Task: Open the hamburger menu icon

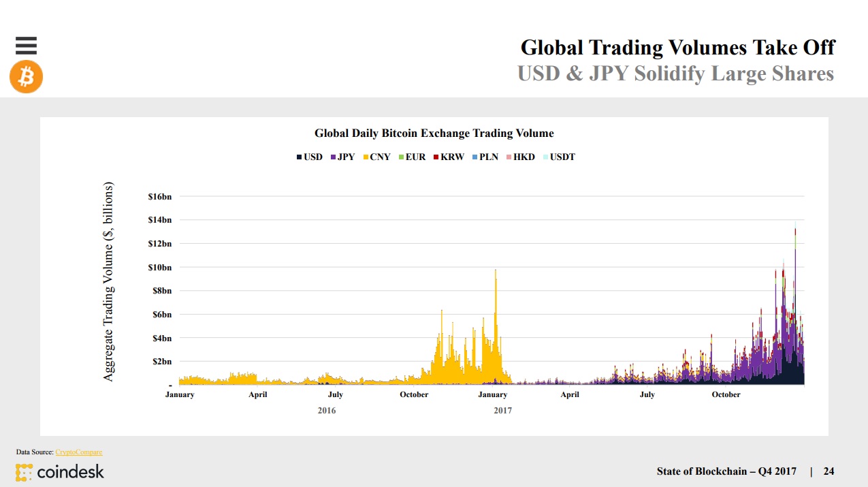Action: tap(26, 45)
